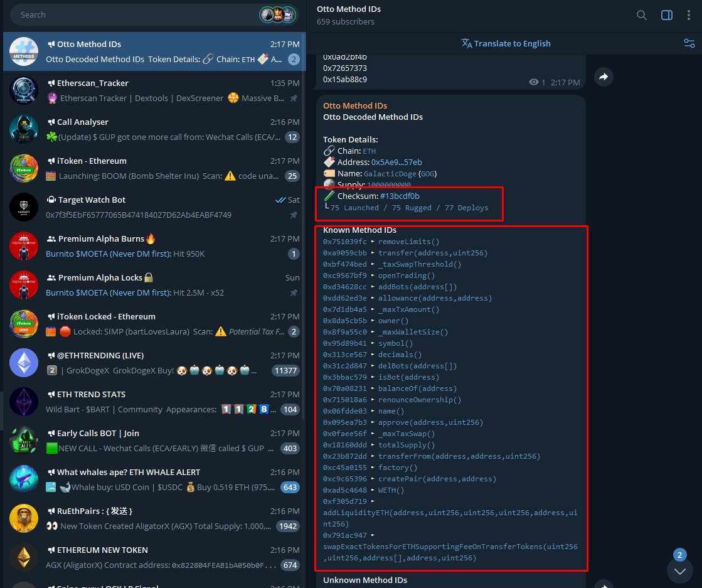This screenshot has height=588, width=702.
Task: Click the unread badge 643 on WHALE ALERT
Action: click(x=290, y=488)
